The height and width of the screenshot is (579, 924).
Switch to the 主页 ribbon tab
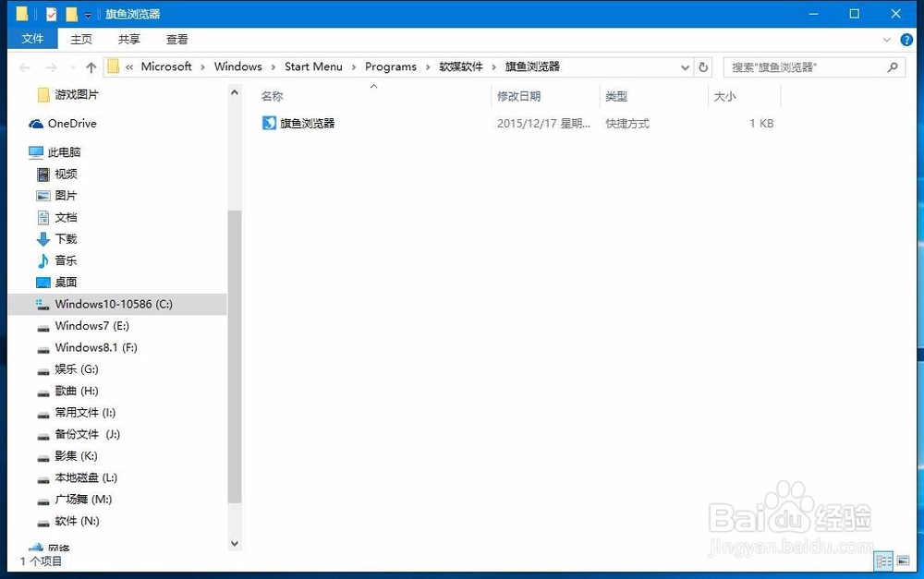coord(81,40)
